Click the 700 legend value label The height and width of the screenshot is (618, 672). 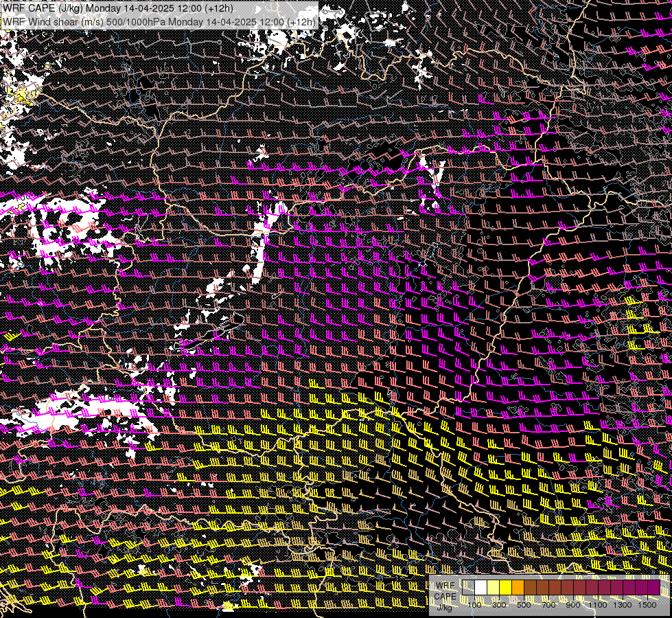pyautogui.click(x=548, y=605)
